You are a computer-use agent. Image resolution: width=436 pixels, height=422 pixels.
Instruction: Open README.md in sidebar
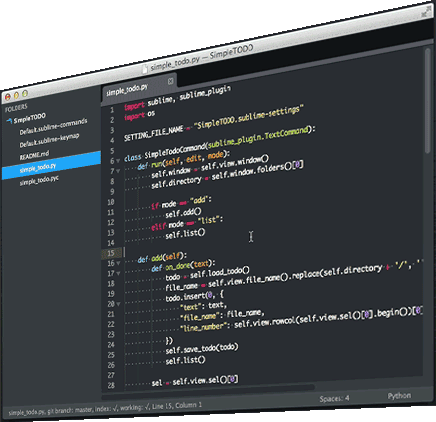tap(34, 155)
